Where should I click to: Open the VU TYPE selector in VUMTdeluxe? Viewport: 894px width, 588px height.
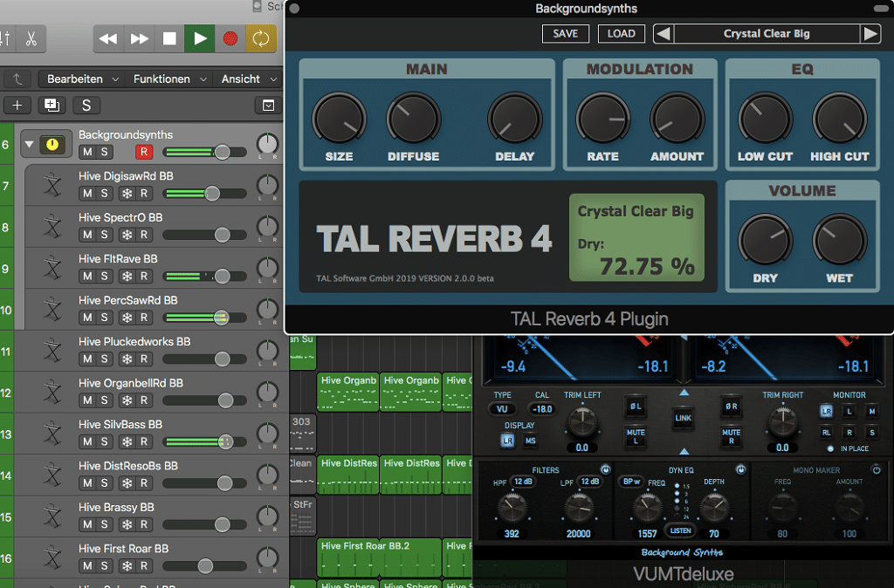(502, 408)
